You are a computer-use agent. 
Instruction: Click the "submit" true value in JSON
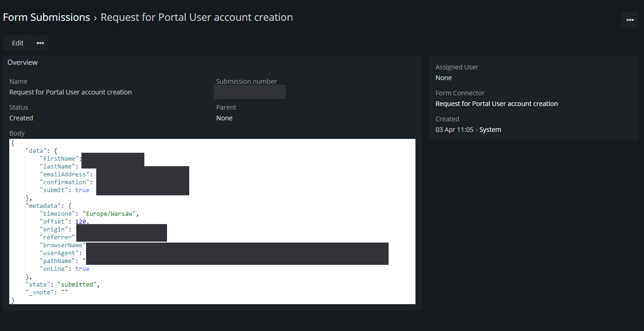tap(82, 190)
